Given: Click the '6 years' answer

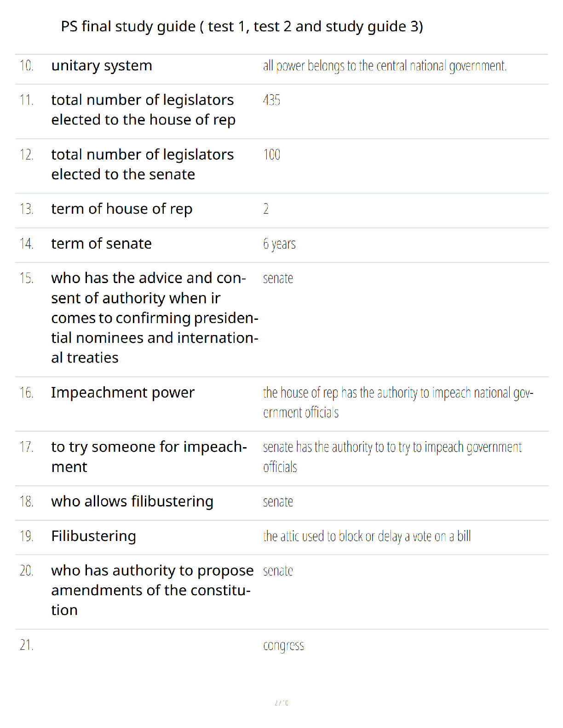Looking at the screenshot, I should (x=279, y=244).
